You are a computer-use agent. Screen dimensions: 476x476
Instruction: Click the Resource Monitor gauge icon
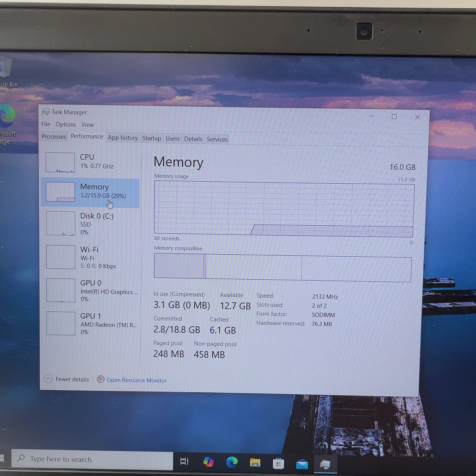[101, 380]
